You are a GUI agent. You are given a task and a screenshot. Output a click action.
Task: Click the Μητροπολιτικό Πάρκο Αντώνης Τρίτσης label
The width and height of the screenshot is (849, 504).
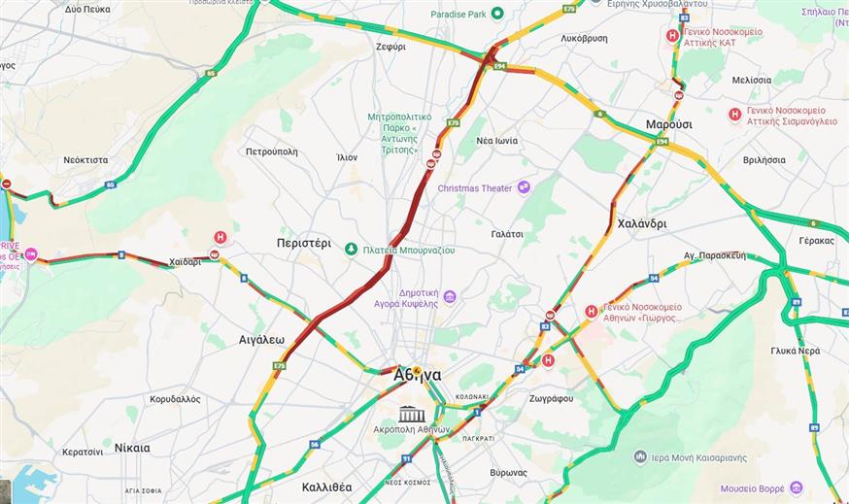[x=399, y=133]
